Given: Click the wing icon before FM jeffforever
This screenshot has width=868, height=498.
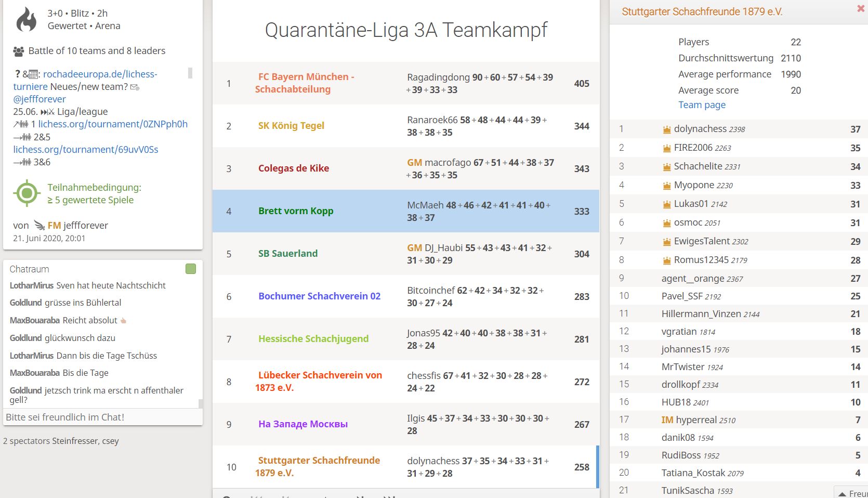Looking at the screenshot, I should point(40,225).
